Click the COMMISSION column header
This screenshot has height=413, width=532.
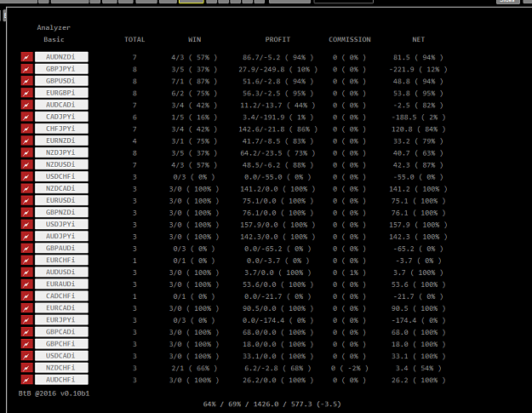point(350,39)
